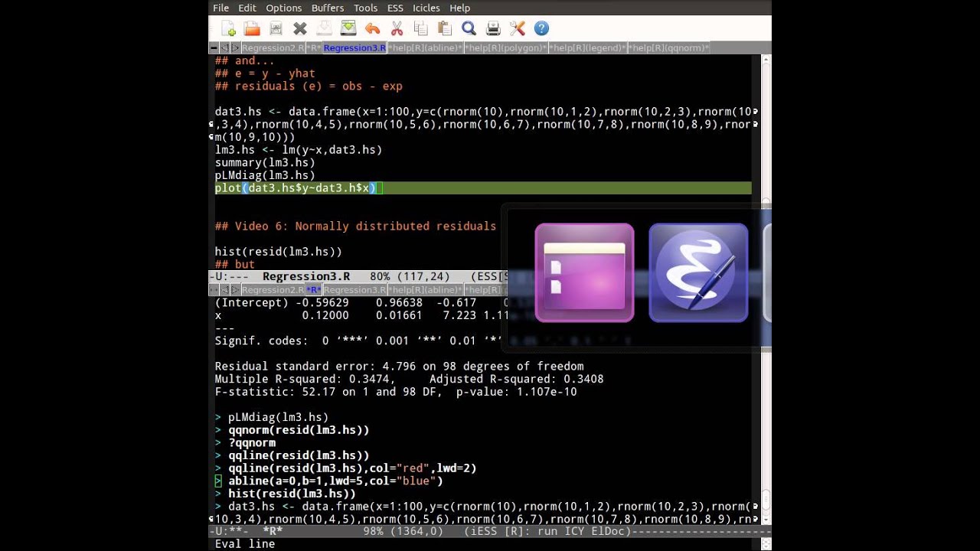
Task: Click the F-statistic output line
Action: pos(396,392)
